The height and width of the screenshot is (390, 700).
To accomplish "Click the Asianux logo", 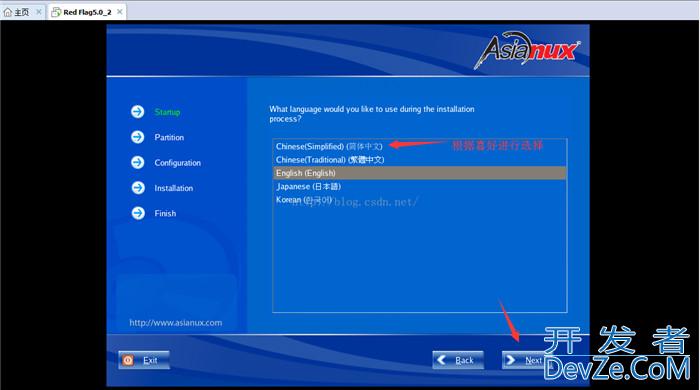I will click(x=527, y=50).
